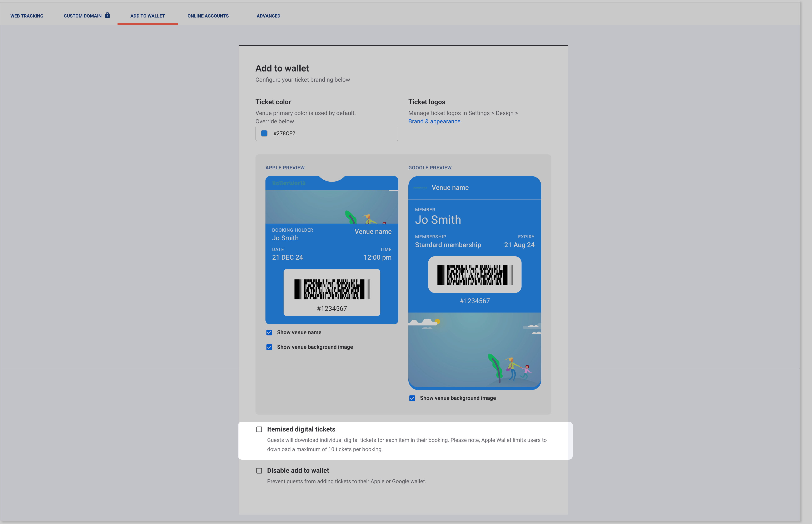Screen dimensions: 812x524
Task: Toggle Apple Show venue background image checkbox
Action: coord(269,347)
